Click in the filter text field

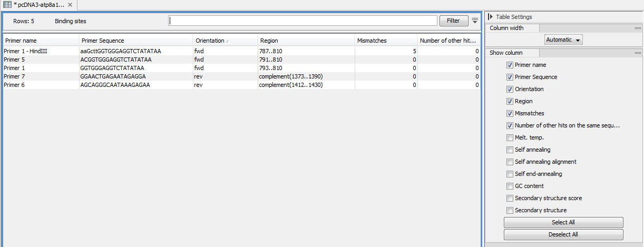303,21
